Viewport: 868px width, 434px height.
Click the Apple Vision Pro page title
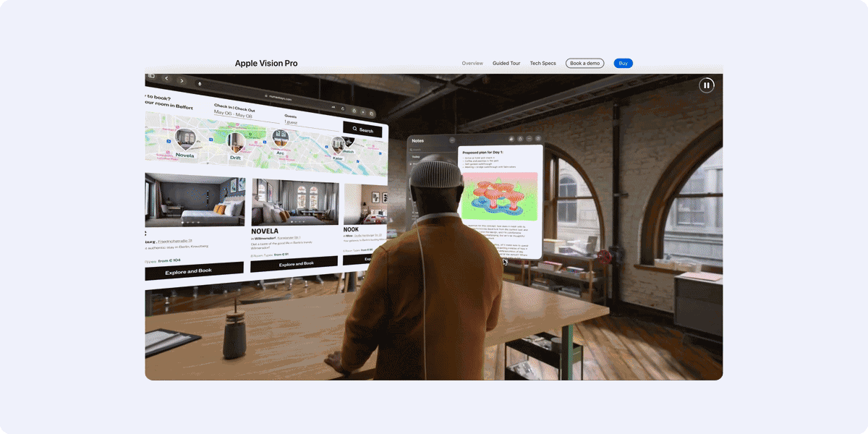tap(266, 64)
